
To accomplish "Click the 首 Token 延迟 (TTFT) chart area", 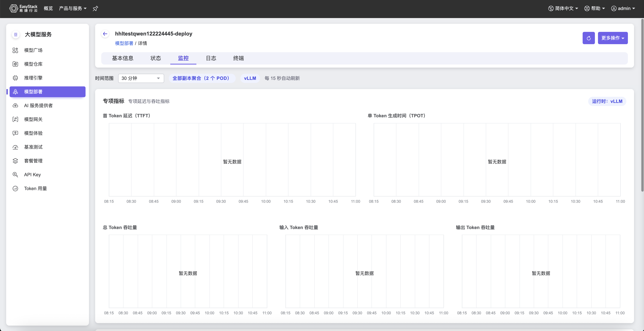I will [x=232, y=160].
